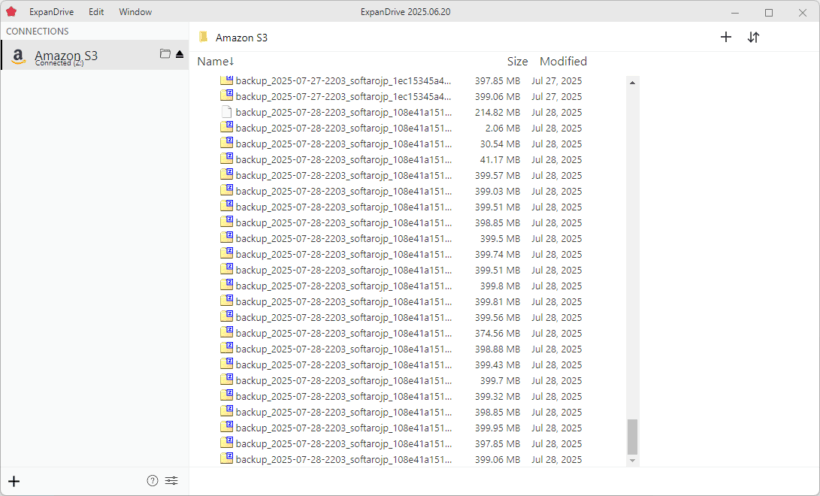Viewport: 820px width, 496px height.
Task: Click the 214.82 MB size value
Action: [x=497, y=112]
